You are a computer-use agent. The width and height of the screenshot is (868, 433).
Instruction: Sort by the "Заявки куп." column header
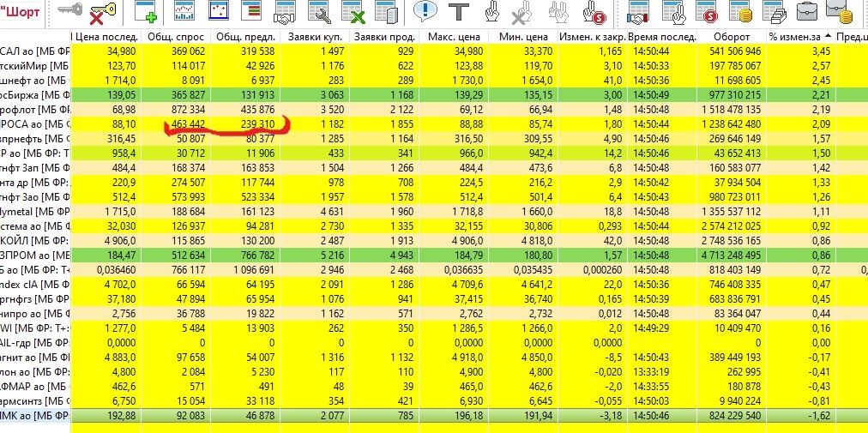(315, 37)
